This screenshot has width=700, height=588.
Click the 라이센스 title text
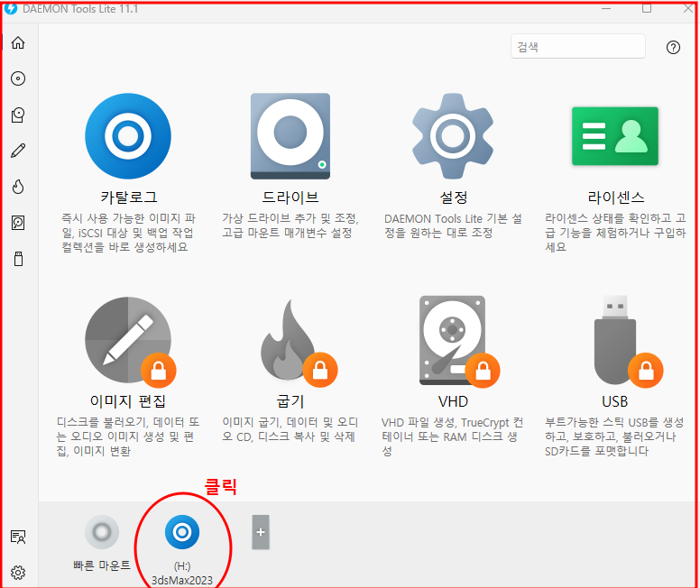tap(615, 197)
